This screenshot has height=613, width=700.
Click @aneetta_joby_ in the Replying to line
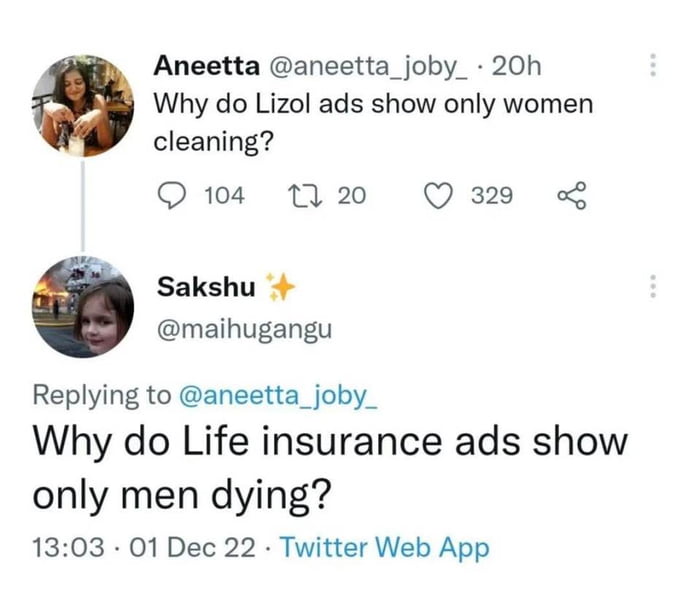point(279,394)
